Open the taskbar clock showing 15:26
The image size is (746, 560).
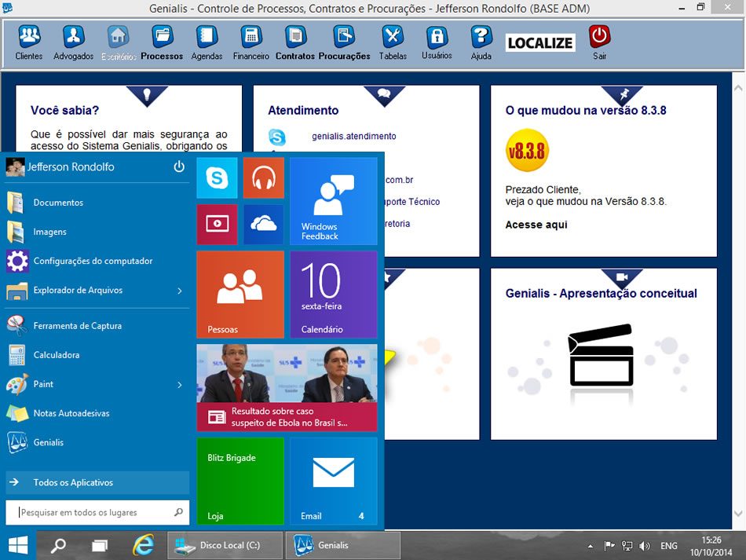pos(711,546)
